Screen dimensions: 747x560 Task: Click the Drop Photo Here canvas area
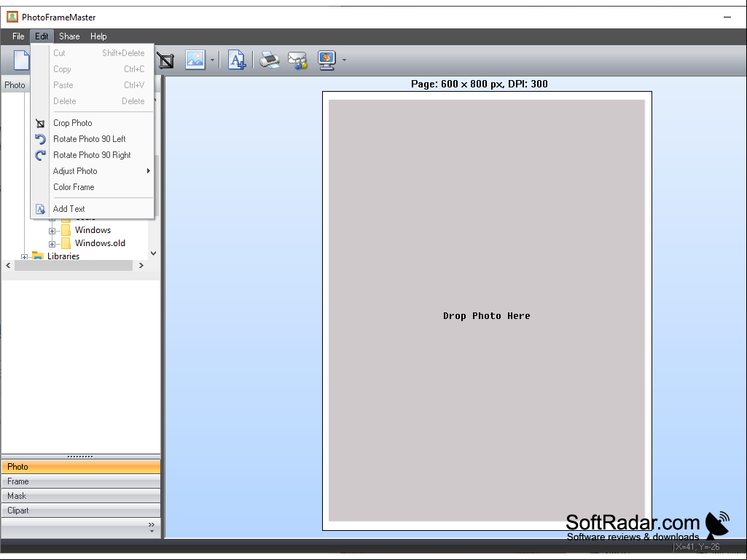point(486,310)
